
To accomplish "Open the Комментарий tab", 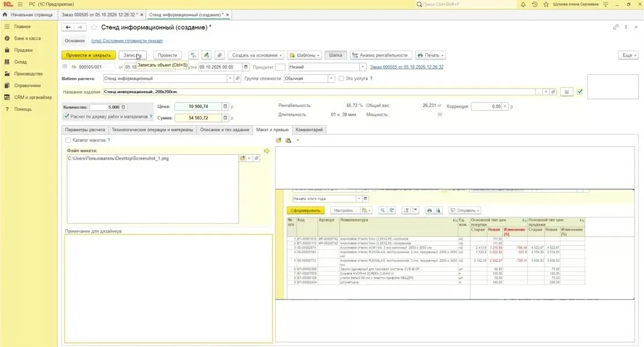I will [x=309, y=130].
